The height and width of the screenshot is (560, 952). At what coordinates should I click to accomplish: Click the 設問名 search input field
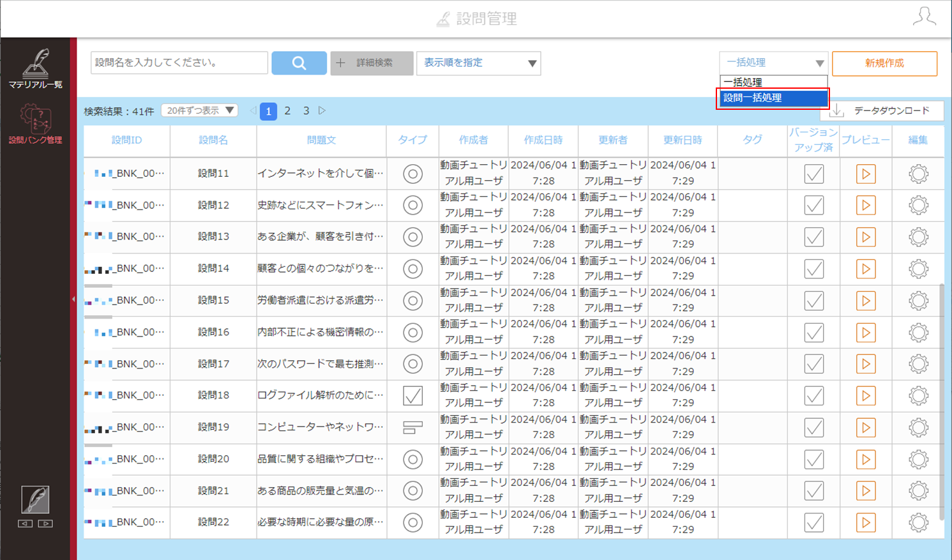pos(179,63)
